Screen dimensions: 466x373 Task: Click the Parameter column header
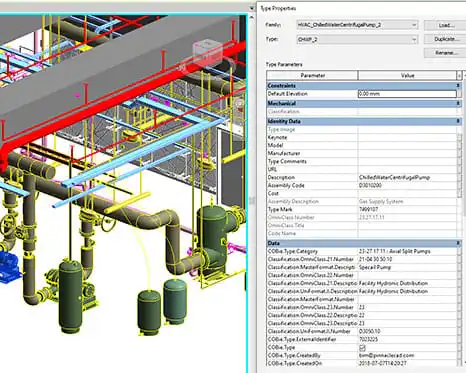pos(312,76)
